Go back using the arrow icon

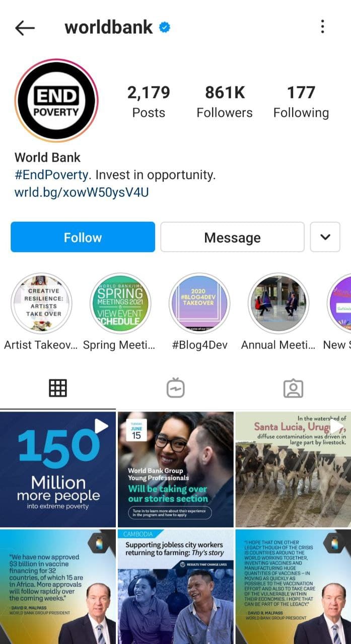point(25,28)
